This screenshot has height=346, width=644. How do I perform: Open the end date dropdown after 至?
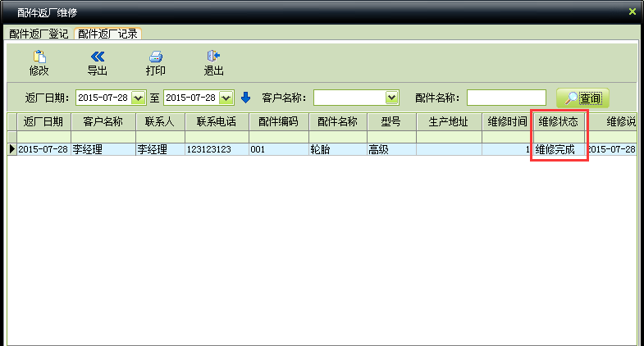pos(226,98)
